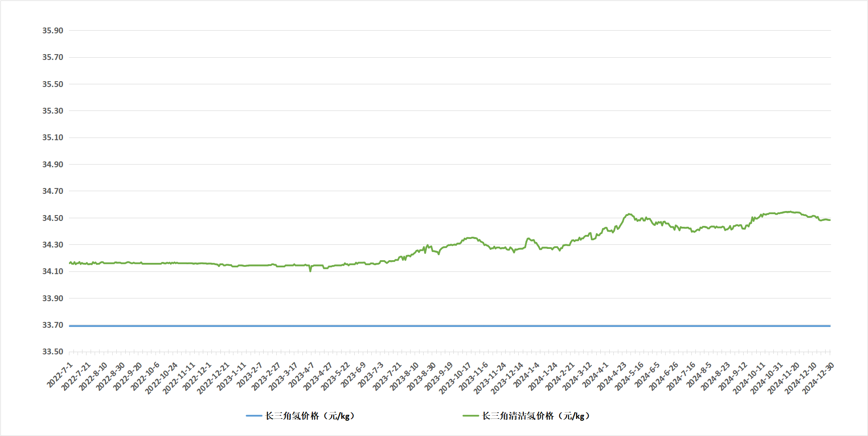The image size is (868, 436).
Task: Click the 2024-1-4 date label
Action: 527,375
